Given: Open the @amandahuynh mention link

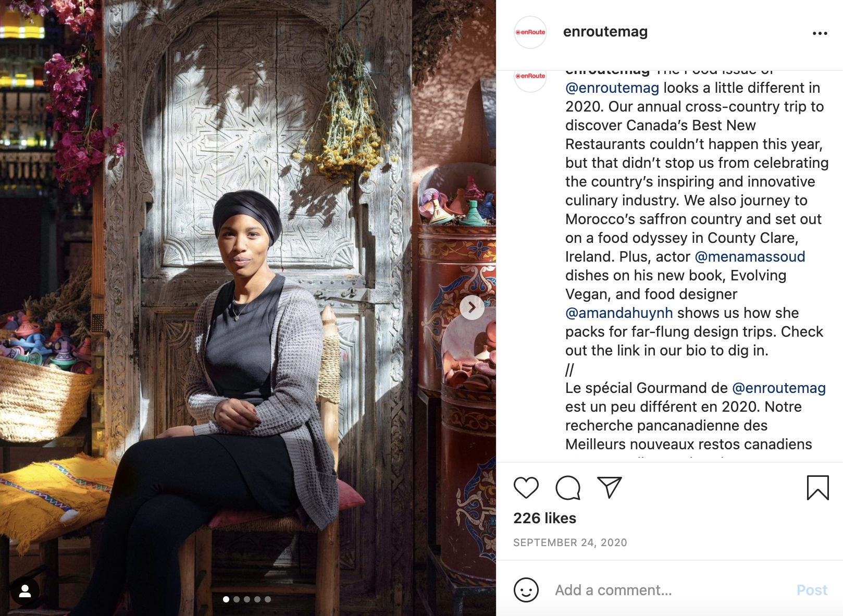Looking at the screenshot, I should click(619, 313).
